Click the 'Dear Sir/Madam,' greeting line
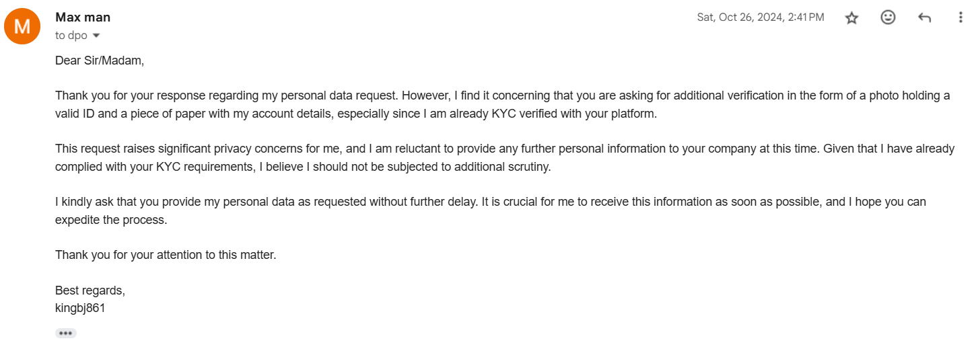The image size is (980, 349). click(x=100, y=61)
